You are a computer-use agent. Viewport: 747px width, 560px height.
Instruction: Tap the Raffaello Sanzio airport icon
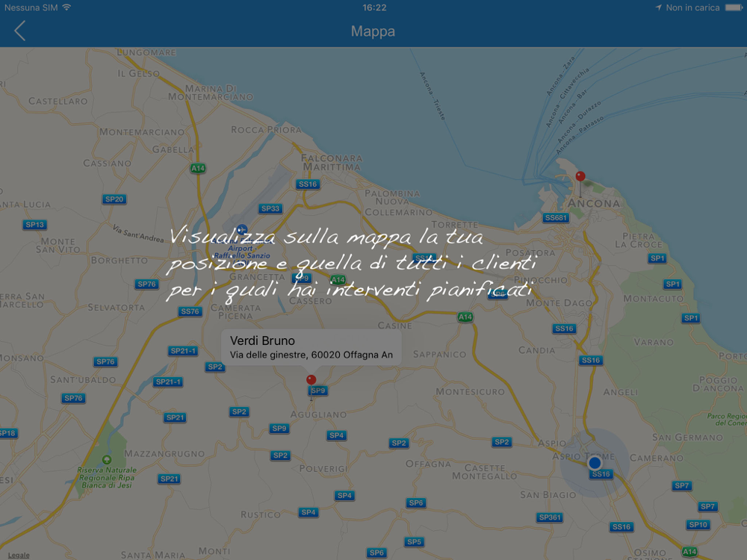click(x=241, y=229)
